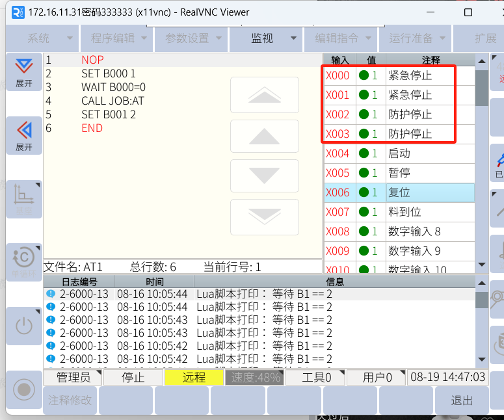Toggle the green value indicator for X004
This screenshot has height=420, width=504.
point(364,153)
